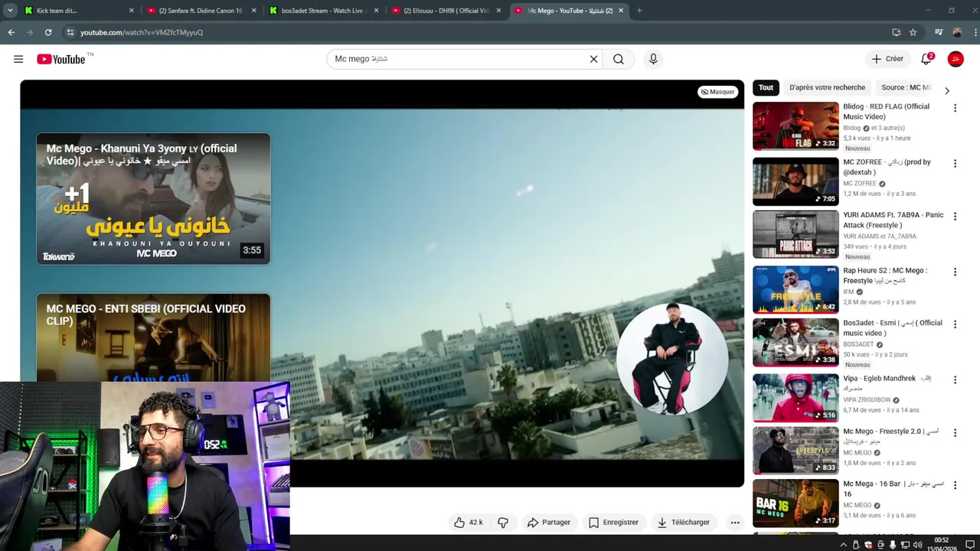Open the Khanuni Ya 3yony suggested video card
The height and width of the screenshot is (551, 980).
[153, 199]
